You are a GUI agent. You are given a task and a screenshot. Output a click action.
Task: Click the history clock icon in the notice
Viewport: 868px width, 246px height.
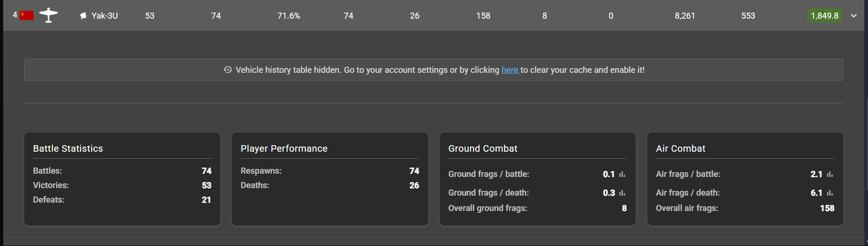(x=228, y=70)
